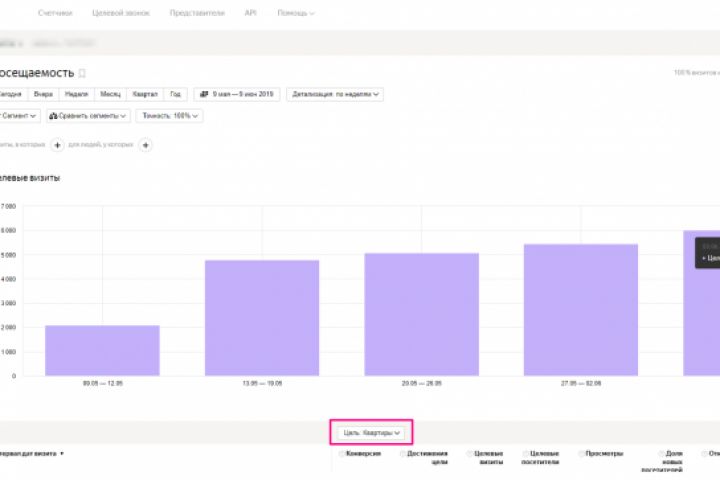Expand the Детализация: по неделям dropdown
720x480 pixels.
pyautogui.click(x=335, y=94)
